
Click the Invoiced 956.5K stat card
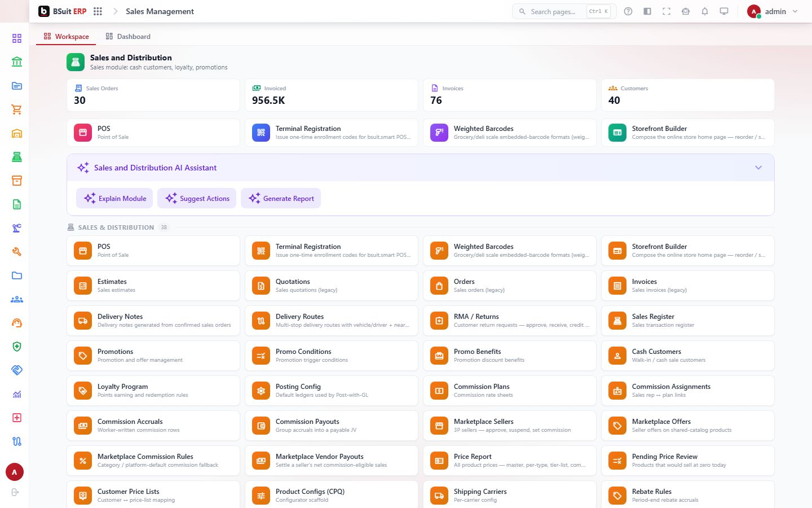click(x=332, y=95)
